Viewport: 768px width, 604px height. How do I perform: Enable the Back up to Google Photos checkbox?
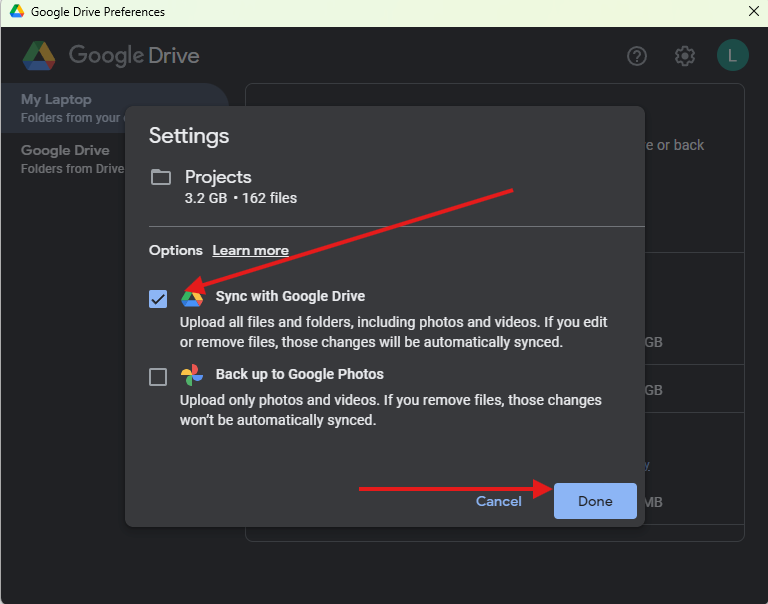pos(158,377)
